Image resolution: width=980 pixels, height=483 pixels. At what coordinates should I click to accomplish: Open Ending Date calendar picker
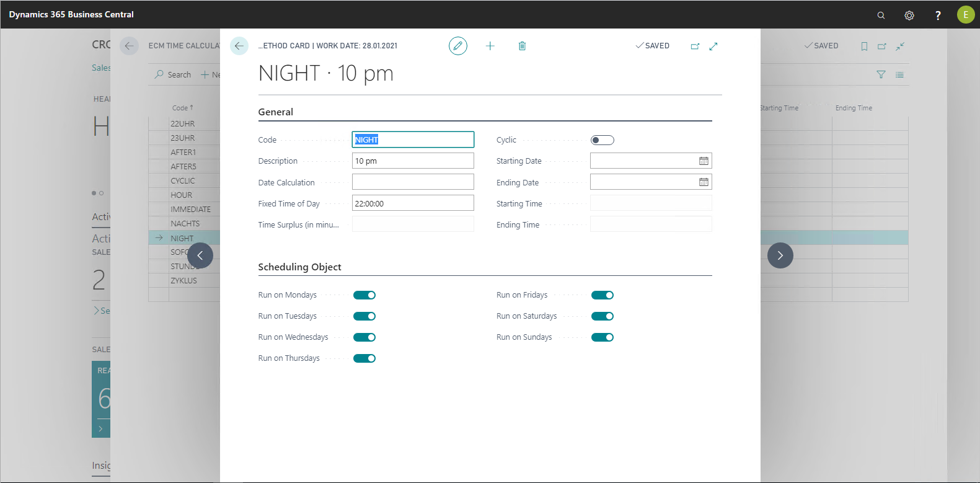pyautogui.click(x=704, y=182)
